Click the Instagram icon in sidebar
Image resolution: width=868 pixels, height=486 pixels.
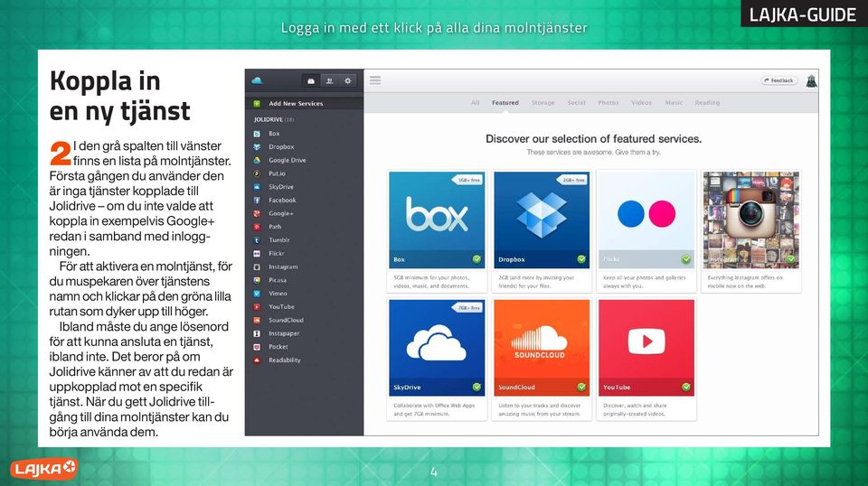point(257,266)
